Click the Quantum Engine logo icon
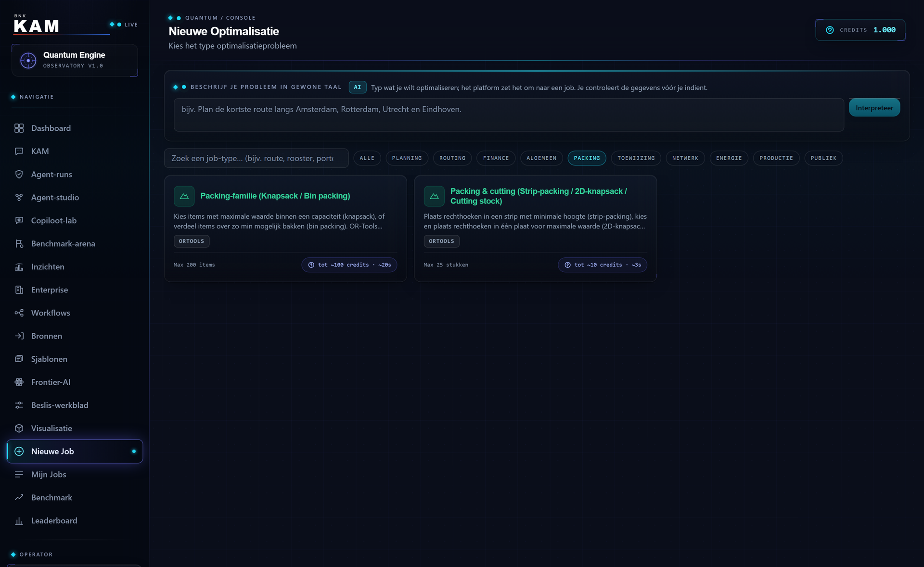This screenshot has width=924, height=567. [x=28, y=60]
